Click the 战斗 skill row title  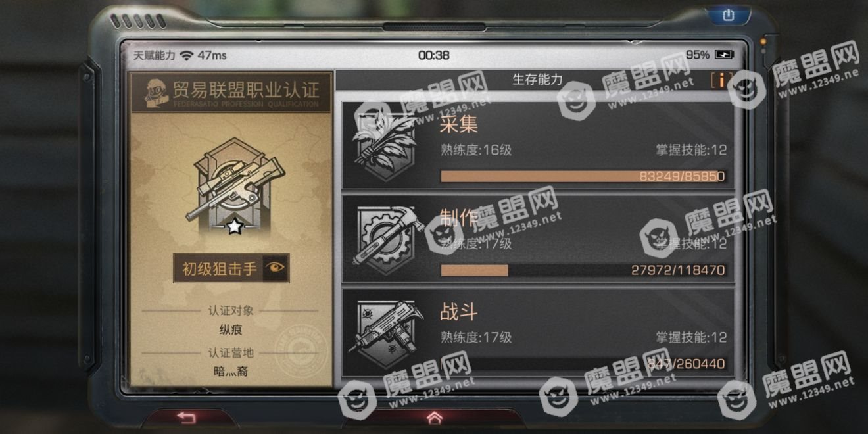coord(458,311)
